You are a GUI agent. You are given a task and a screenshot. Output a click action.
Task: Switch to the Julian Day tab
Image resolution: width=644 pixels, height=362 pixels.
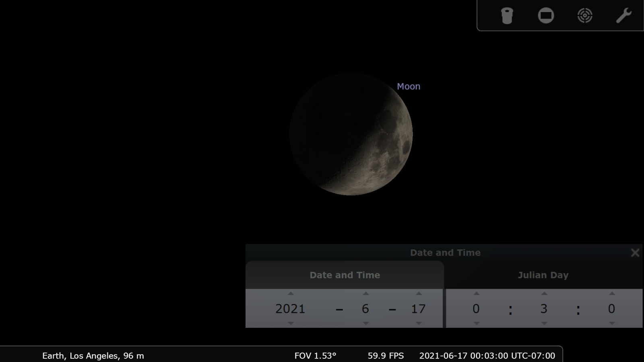[x=543, y=275]
